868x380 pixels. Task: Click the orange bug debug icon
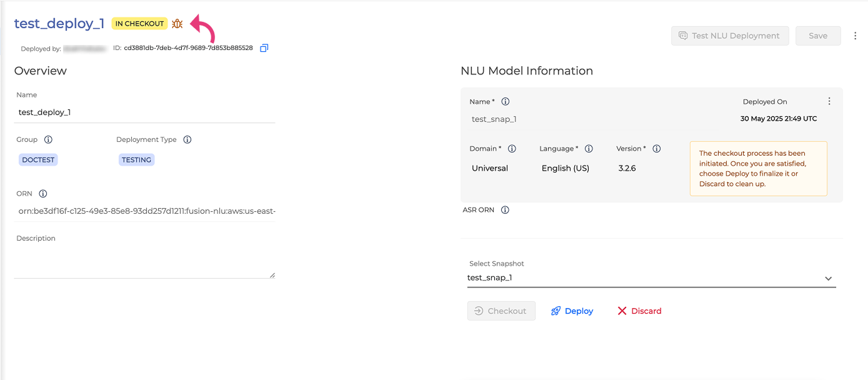[x=177, y=24]
